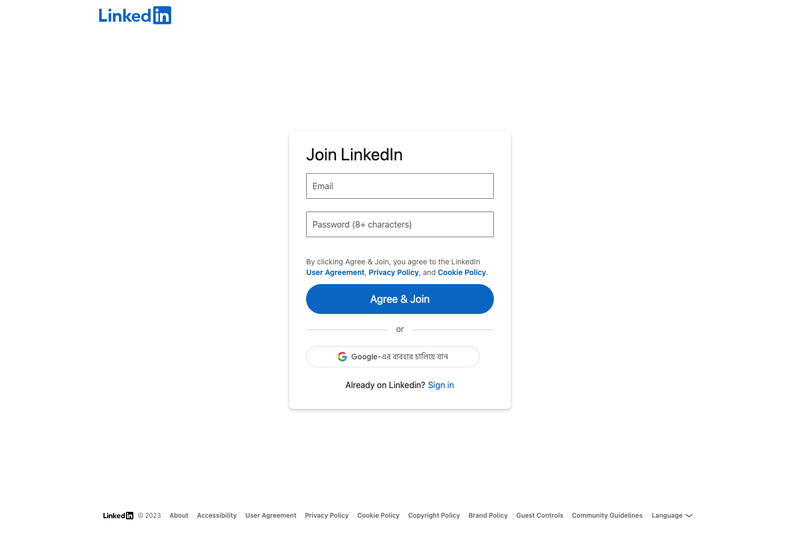Open the Brand Policy footer link
This screenshot has height=533, width=800.
(x=488, y=516)
